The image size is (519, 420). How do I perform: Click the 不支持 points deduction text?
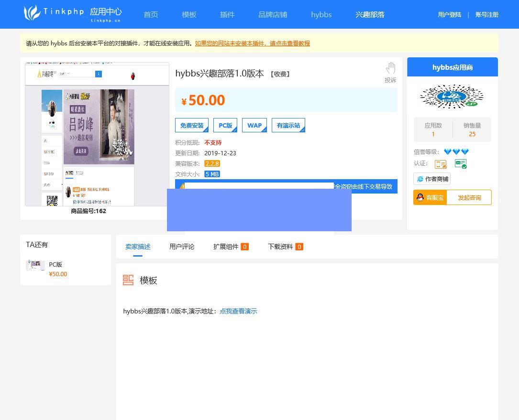pos(213,142)
